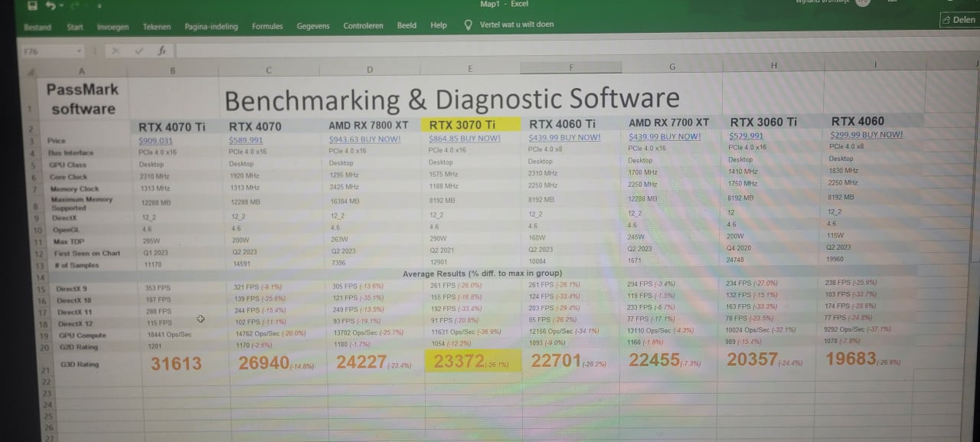This screenshot has width=980, height=442.
Task: Select the '24748' samples cell
Action: (x=734, y=260)
